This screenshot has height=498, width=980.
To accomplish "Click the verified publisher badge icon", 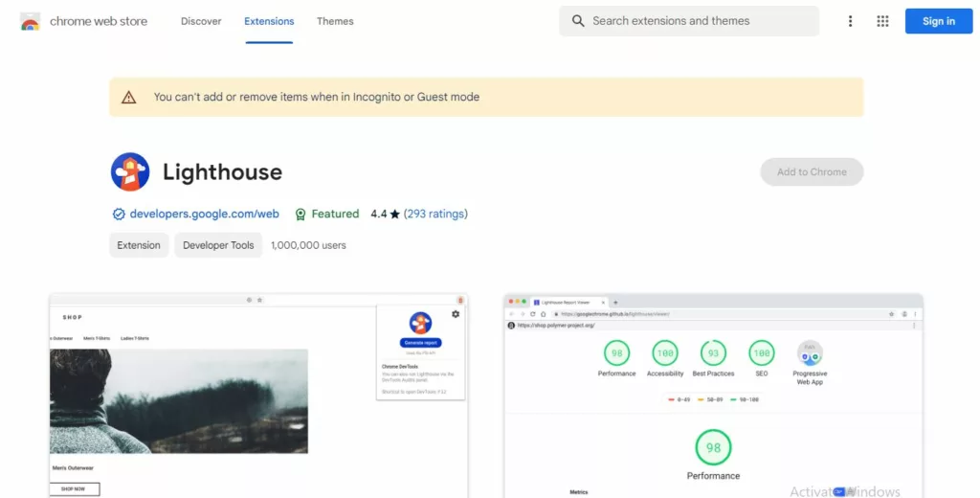I will (118, 214).
